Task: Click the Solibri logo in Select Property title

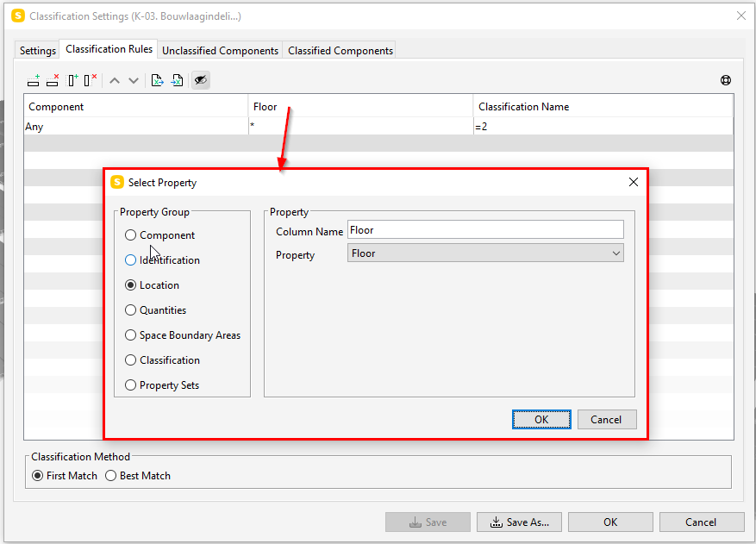Action: [x=117, y=182]
